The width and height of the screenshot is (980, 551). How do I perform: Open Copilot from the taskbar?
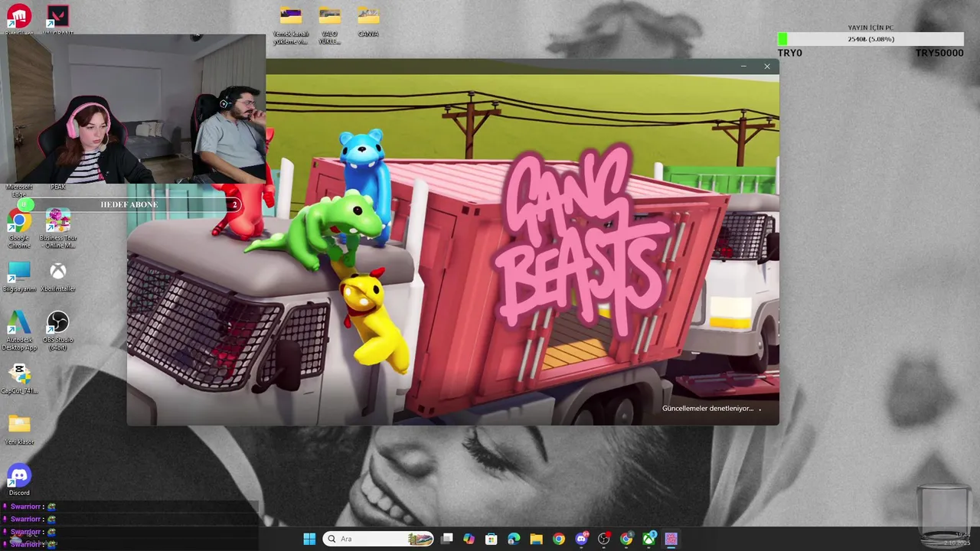point(469,539)
